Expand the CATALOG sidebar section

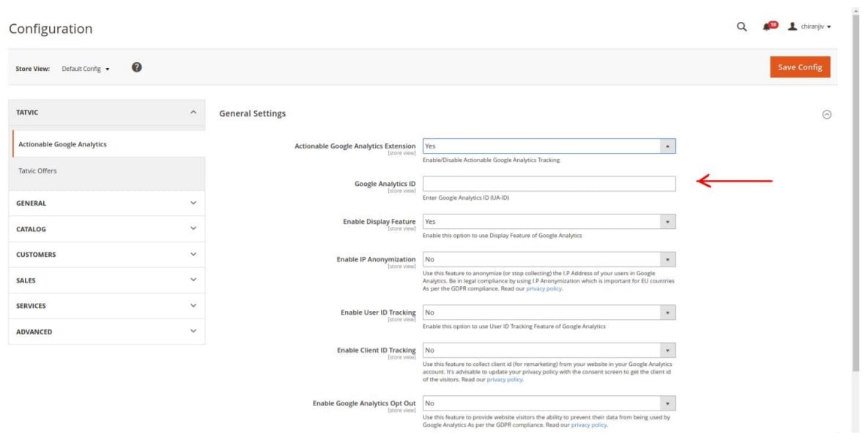107,229
